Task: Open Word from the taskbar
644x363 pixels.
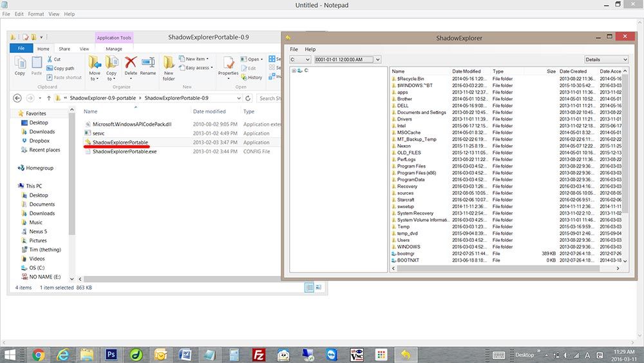Action: point(185,355)
